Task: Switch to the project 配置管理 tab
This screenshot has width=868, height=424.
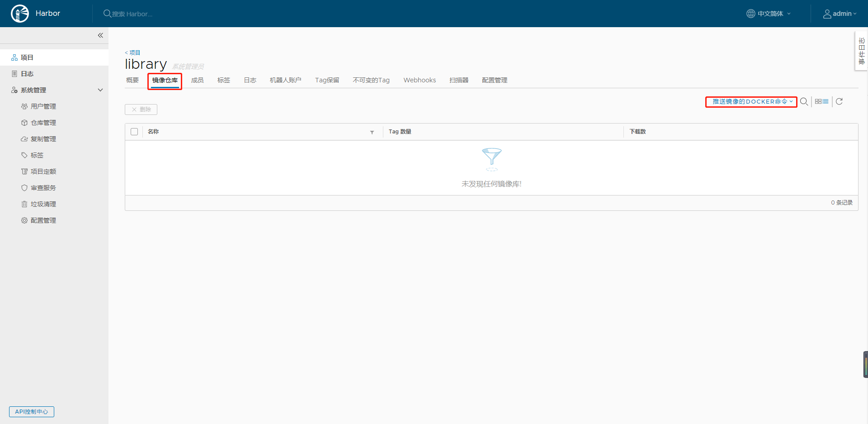Action: [495, 80]
